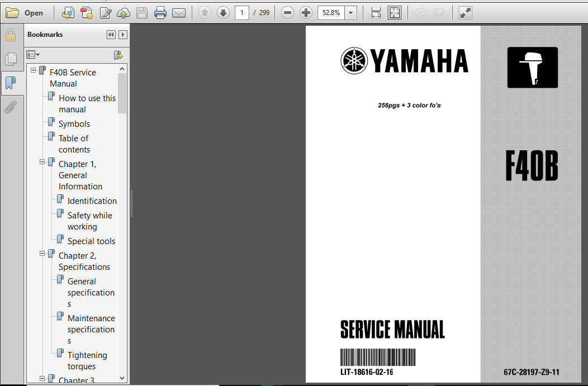This screenshot has height=386, width=588.
Task: Open the Maintenance specifications bookmark
Action: [x=91, y=330]
